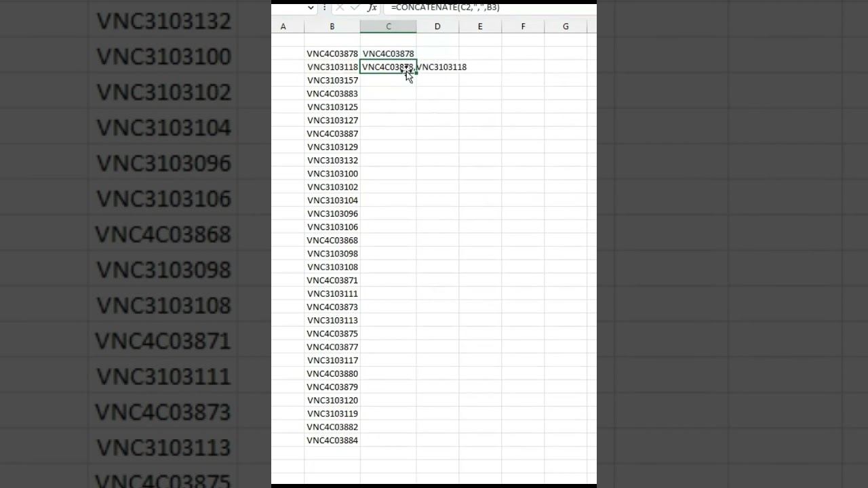Select column G header
Image resolution: width=868 pixels, height=488 pixels.
(566, 26)
